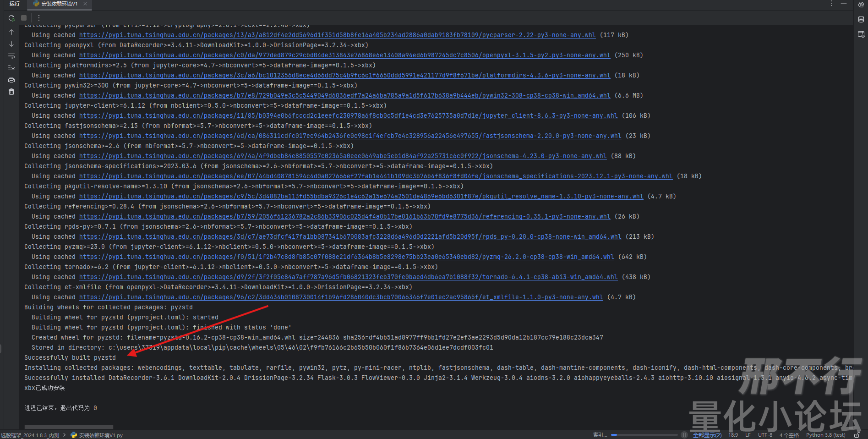
Task: Open the SciView table icon
Action: click(861, 34)
